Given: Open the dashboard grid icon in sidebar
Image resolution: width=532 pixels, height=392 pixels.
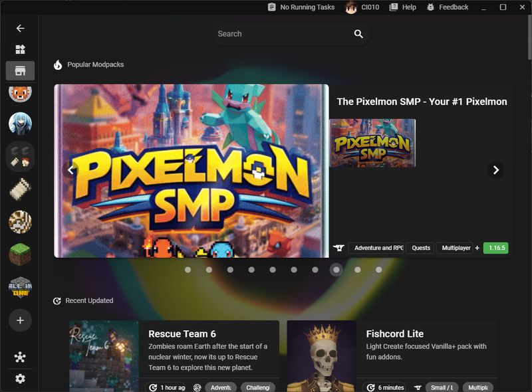Looking at the screenshot, I should [20, 49].
